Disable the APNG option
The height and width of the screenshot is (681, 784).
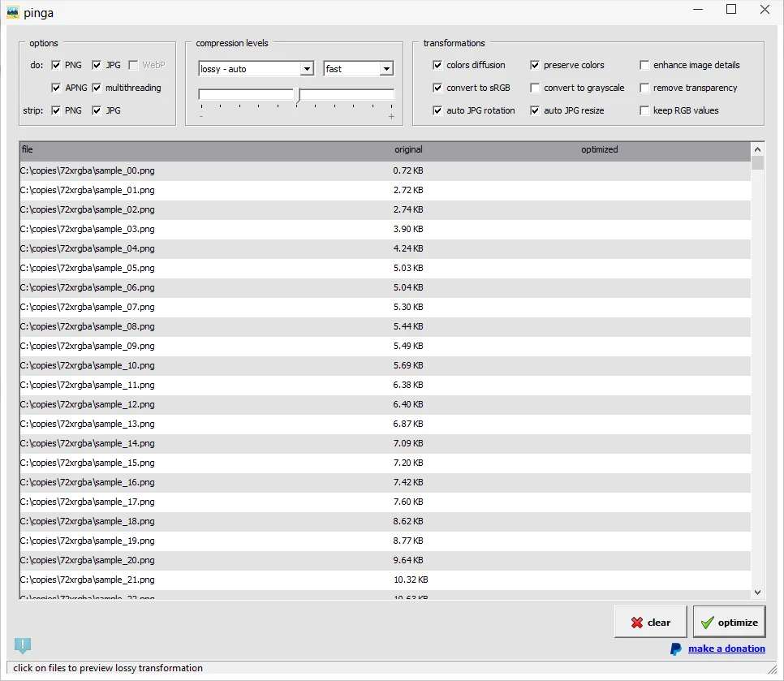57,88
